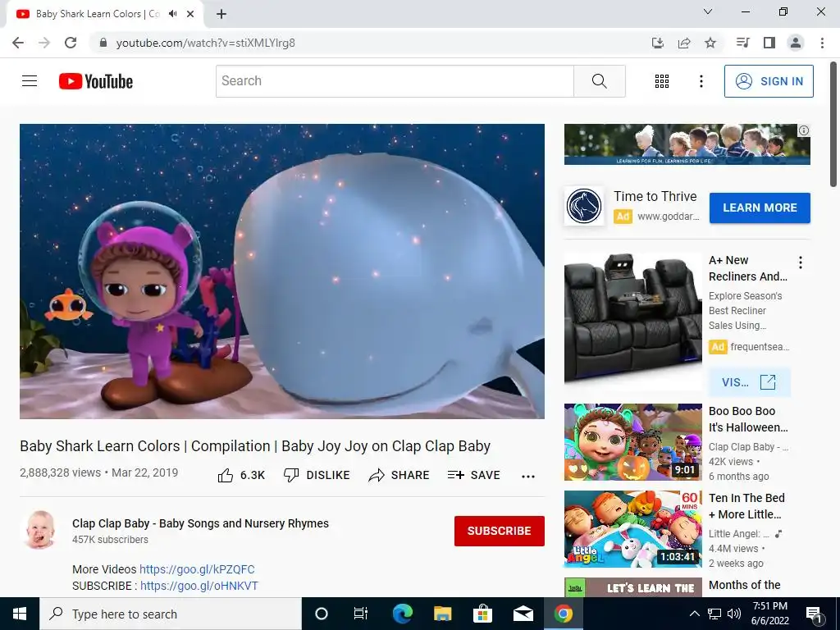Open notification center icon
The image size is (840, 630).
814,614
